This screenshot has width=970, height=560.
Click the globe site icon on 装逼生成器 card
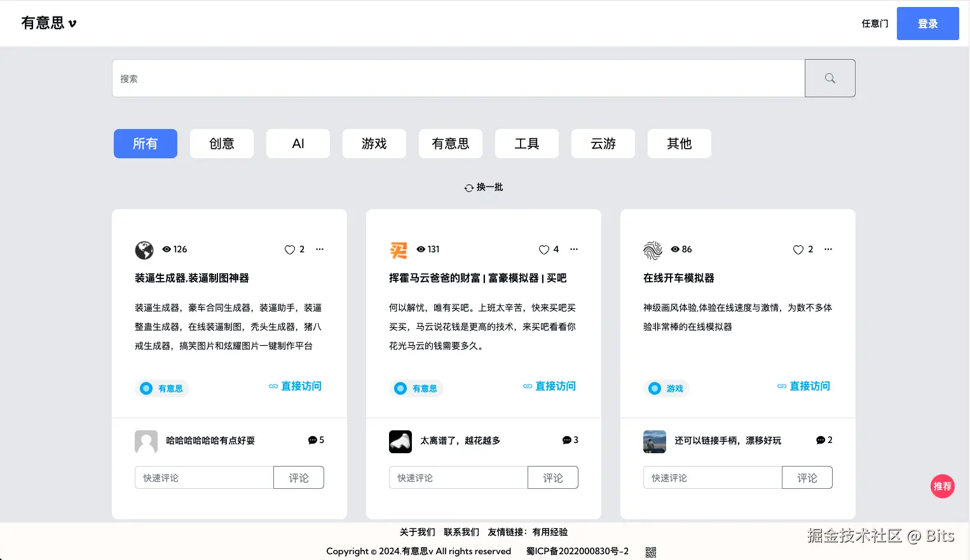coord(144,250)
